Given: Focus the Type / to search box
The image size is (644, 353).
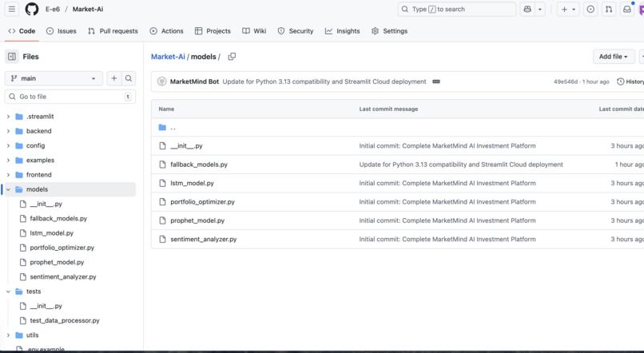Looking at the screenshot, I should pyautogui.click(x=457, y=9).
